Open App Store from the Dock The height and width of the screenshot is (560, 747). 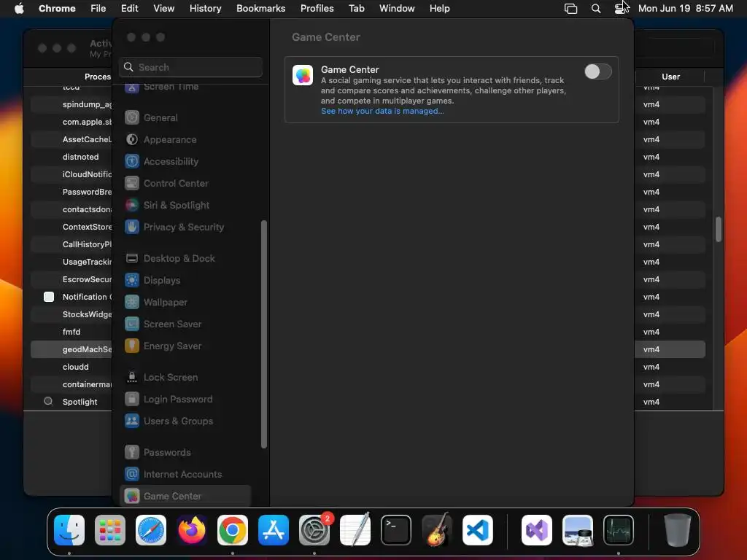coord(274,530)
